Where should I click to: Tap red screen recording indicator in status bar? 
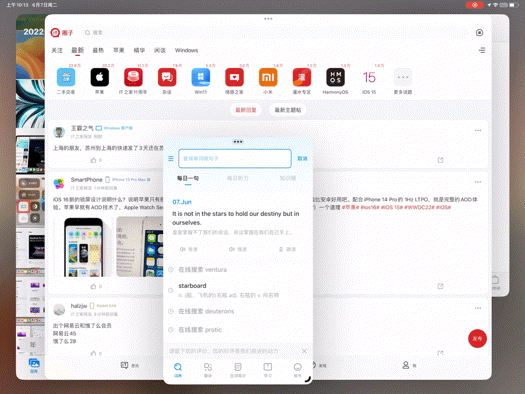(x=475, y=5)
